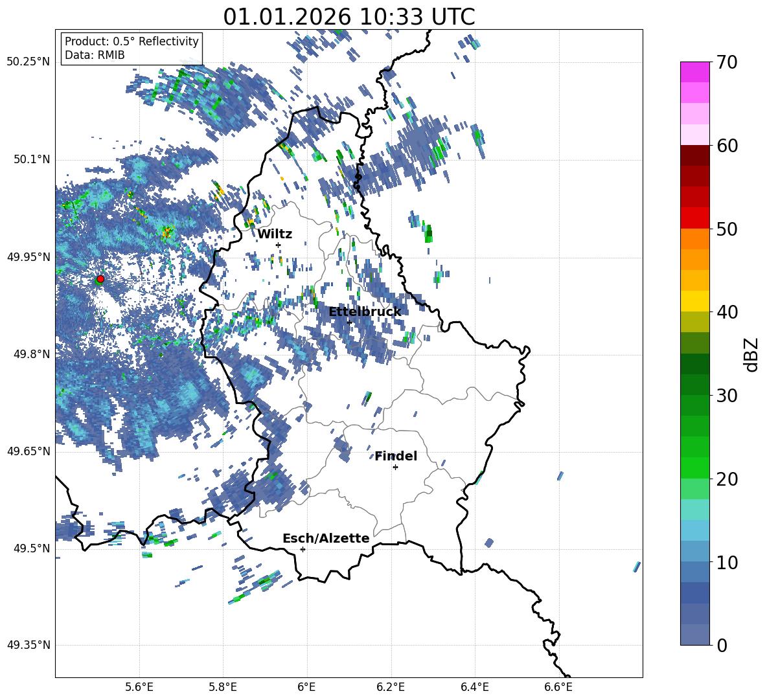Image resolution: width=767 pixels, height=700 pixels.
Task: Click the 6.2°E longitude label
Action: (391, 688)
